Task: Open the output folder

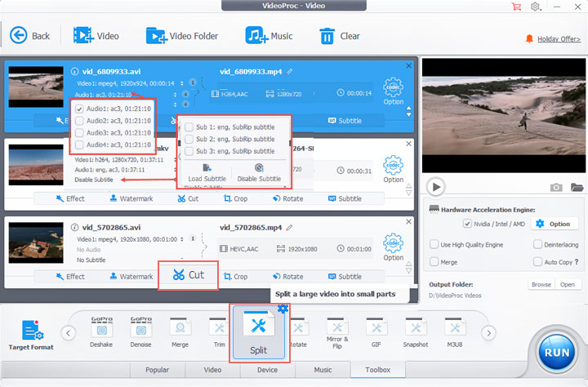Action: [568, 285]
